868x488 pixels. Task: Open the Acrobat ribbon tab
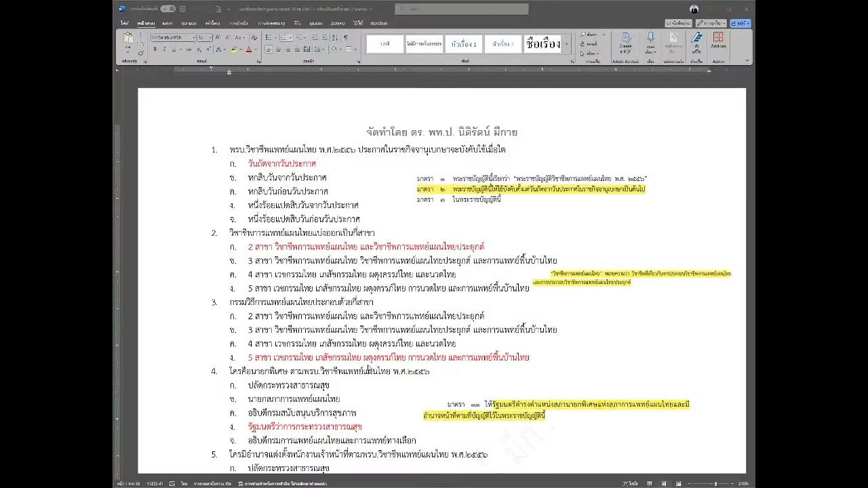tap(378, 23)
